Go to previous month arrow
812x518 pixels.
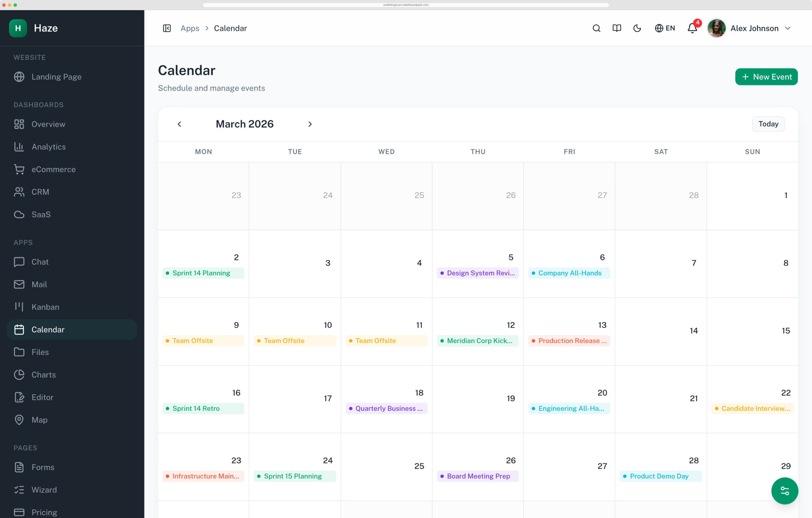click(180, 124)
